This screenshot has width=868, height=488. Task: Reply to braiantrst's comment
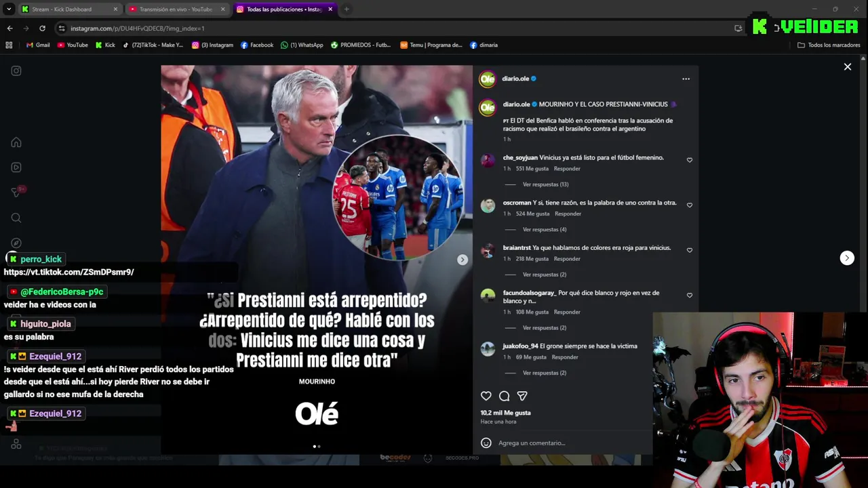pos(567,259)
